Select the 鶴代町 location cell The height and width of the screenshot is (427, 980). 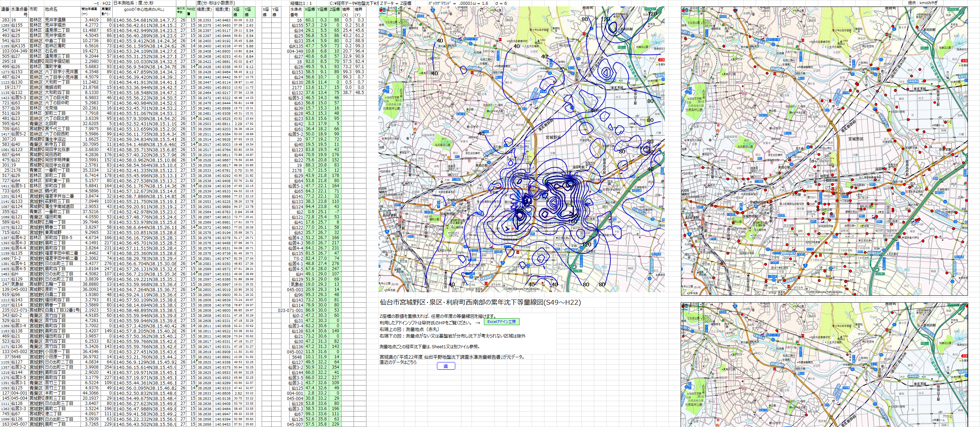[x=62, y=191]
